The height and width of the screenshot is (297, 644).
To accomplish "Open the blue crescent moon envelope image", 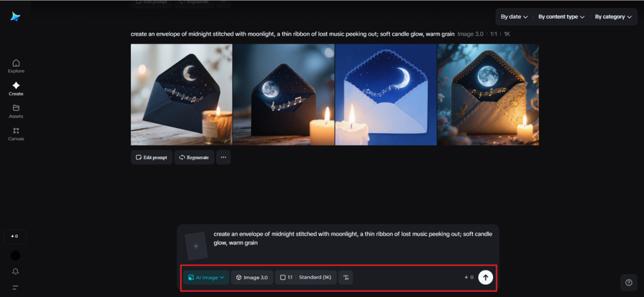I will (386, 94).
